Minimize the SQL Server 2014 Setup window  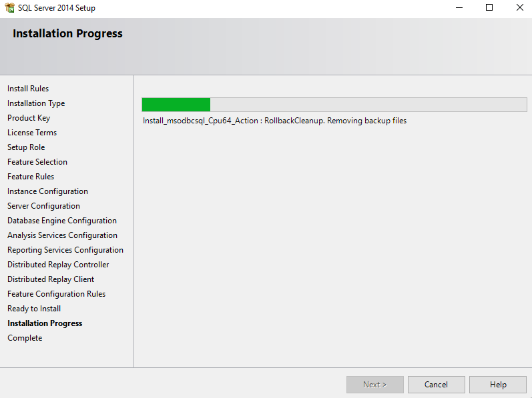pyautogui.click(x=459, y=7)
